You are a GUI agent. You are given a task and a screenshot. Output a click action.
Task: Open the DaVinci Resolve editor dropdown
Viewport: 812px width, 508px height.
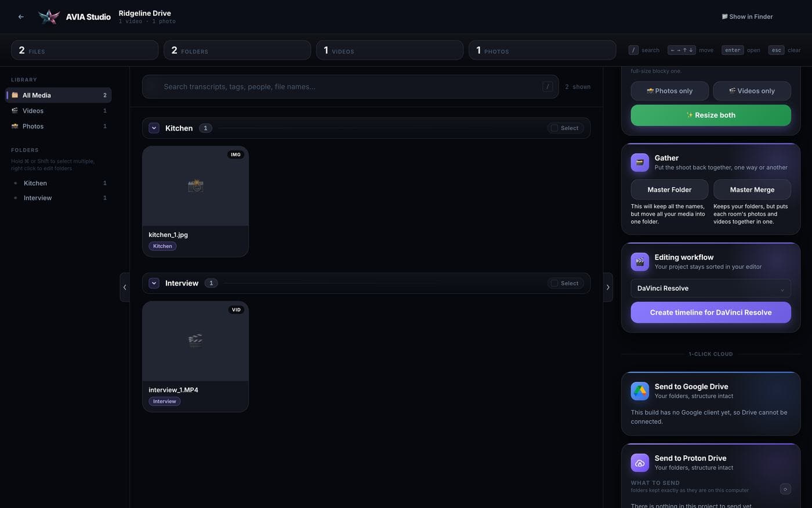[x=710, y=289]
